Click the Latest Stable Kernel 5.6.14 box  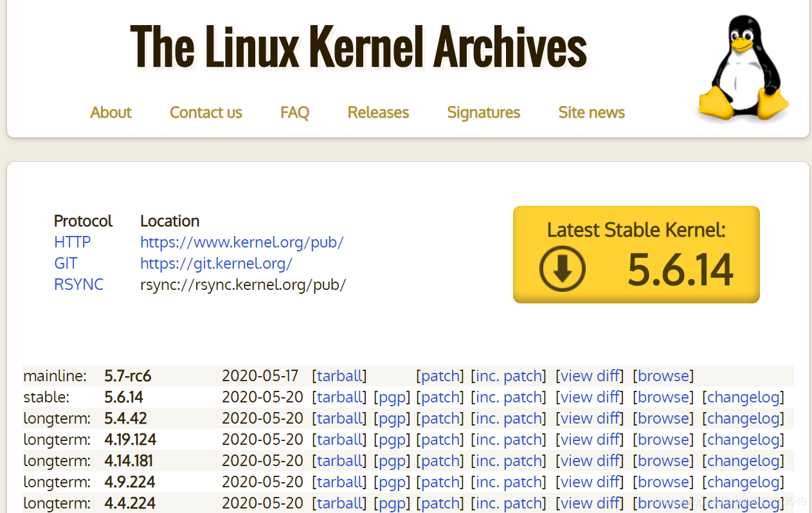click(x=636, y=254)
